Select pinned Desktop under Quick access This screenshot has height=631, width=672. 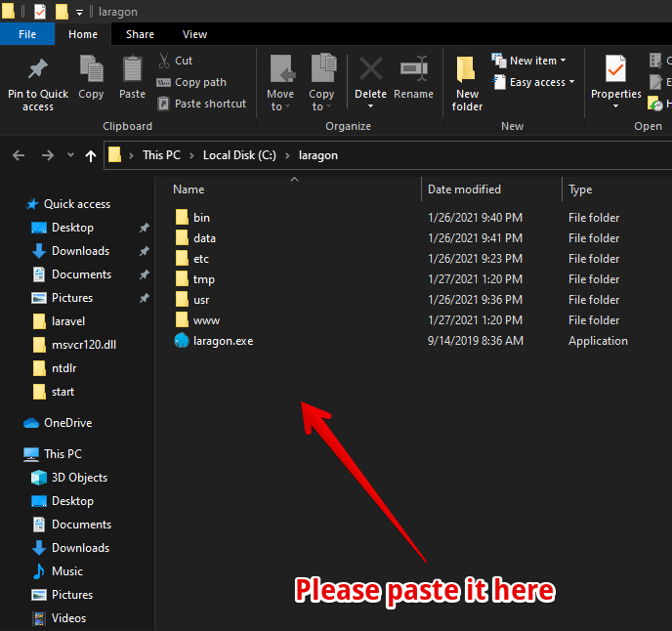72,228
